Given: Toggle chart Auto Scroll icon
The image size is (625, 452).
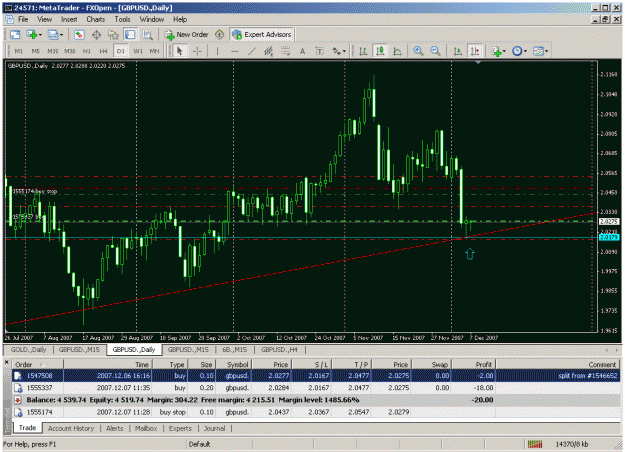Looking at the screenshot, I should tap(458, 51).
